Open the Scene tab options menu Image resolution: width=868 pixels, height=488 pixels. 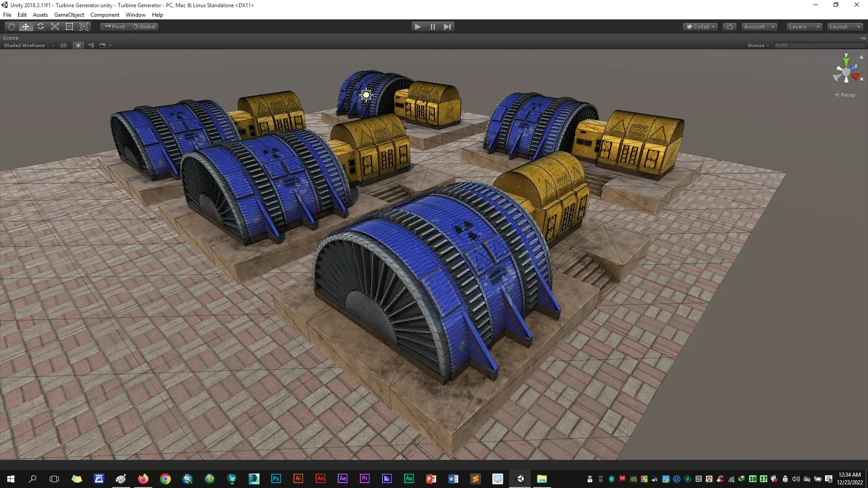(x=863, y=38)
